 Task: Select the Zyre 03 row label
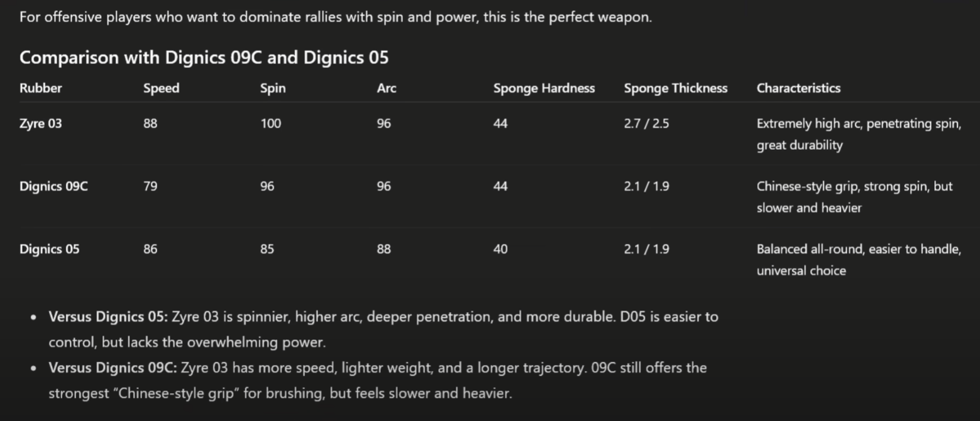click(41, 123)
